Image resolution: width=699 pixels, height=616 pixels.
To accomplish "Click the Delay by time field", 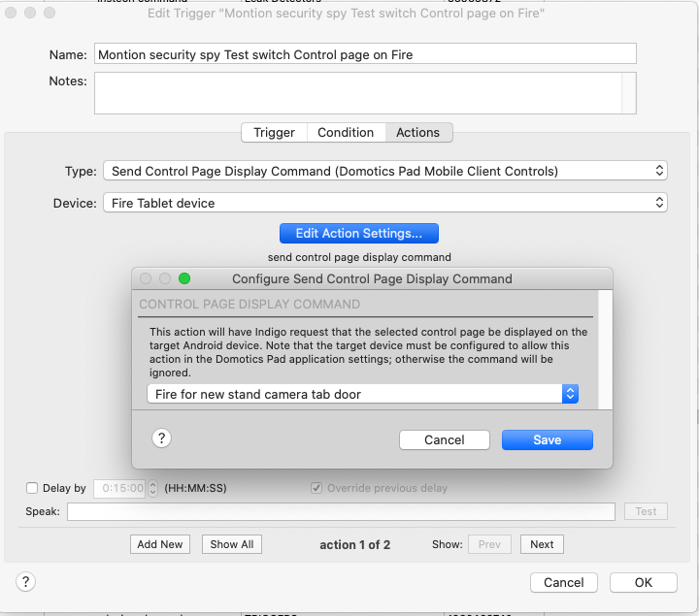I will point(120,489).
